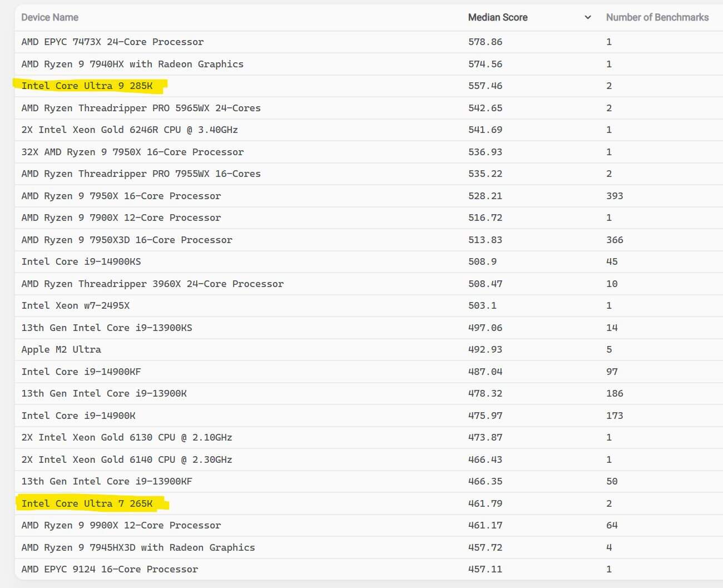Click median score 541.69
723x588 pixels.
coord(485,130)
